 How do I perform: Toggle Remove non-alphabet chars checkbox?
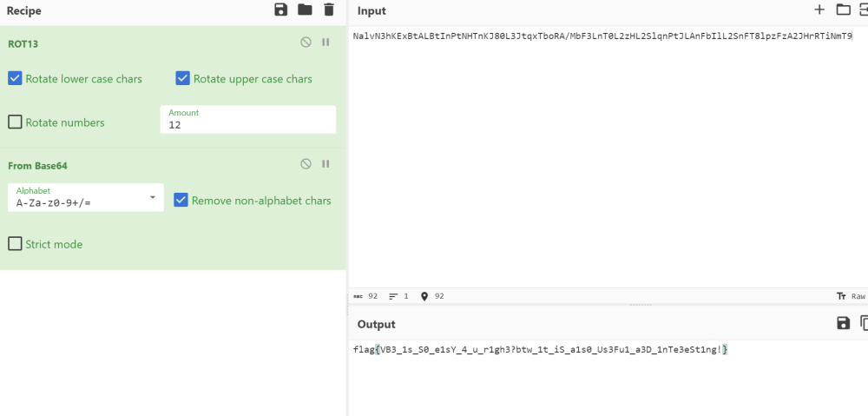pyautogui.click(x=181, y=200)
